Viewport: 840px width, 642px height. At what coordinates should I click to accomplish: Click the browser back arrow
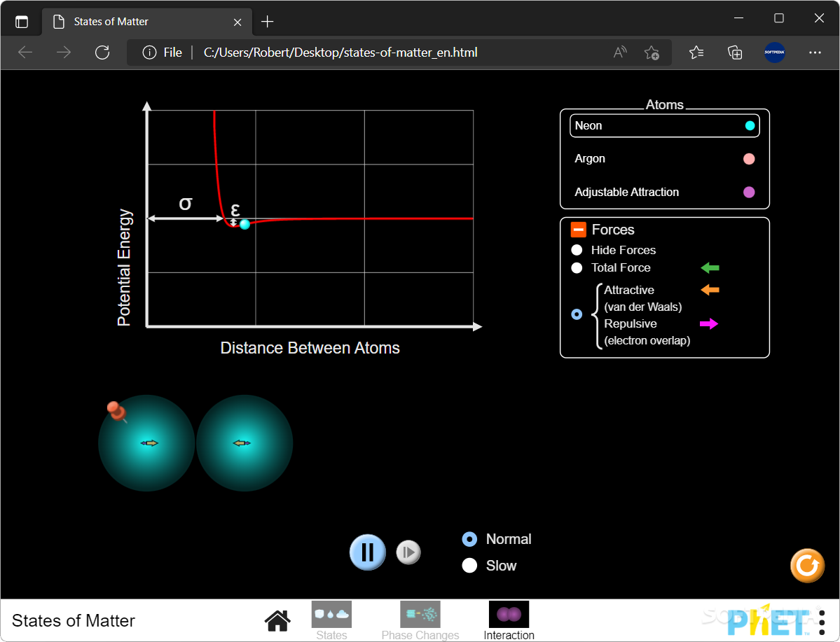coord(25,53)
